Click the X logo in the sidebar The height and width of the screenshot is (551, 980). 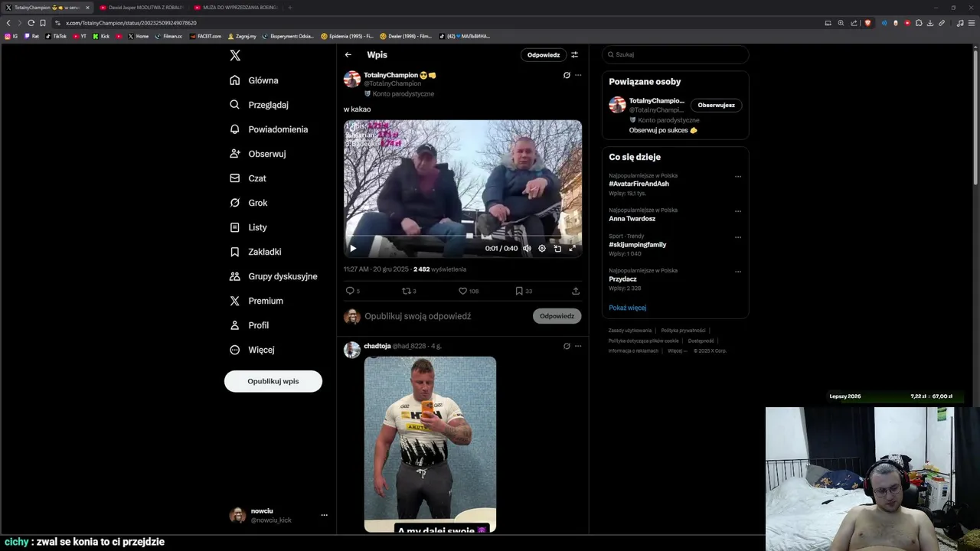point(235,55)
